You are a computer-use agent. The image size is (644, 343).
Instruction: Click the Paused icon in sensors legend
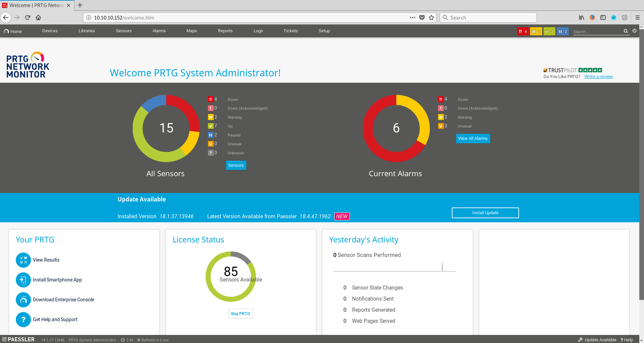pos(211,135)
